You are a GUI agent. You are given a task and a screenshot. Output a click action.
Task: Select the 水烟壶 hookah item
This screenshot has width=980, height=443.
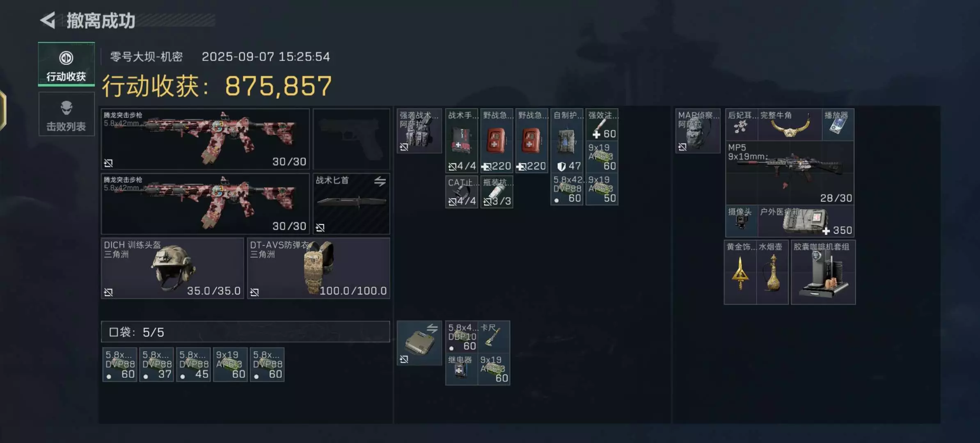click(772, 272)
